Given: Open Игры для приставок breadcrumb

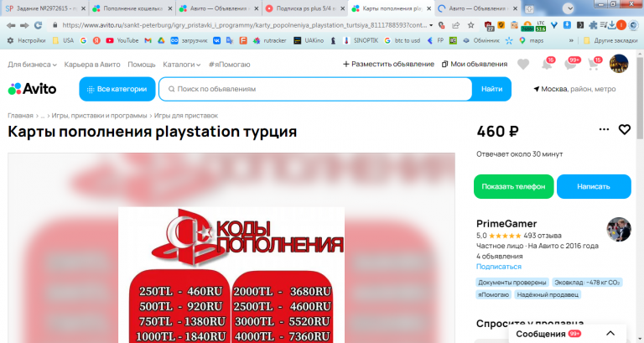Looking at the screenshot, I should pos(186,116).
